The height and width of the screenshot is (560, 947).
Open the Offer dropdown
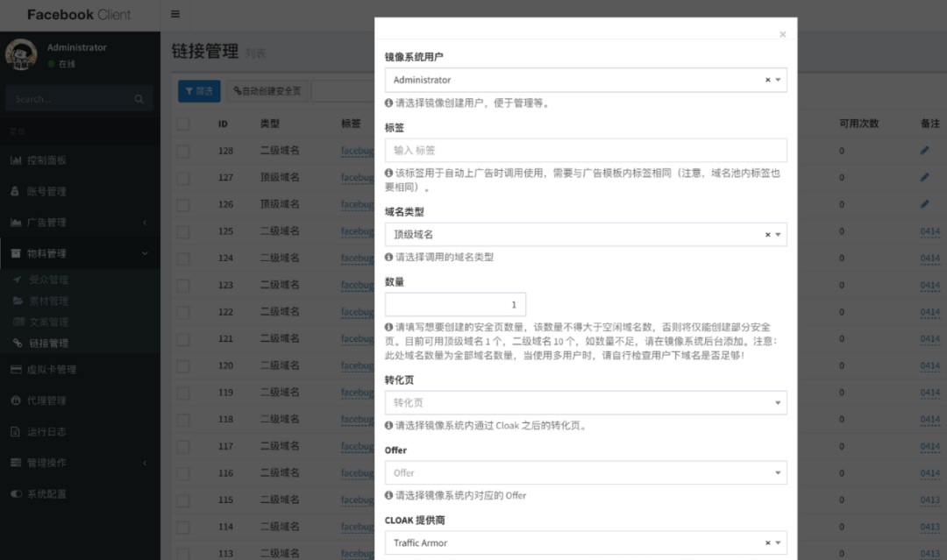tap(586, 472)
